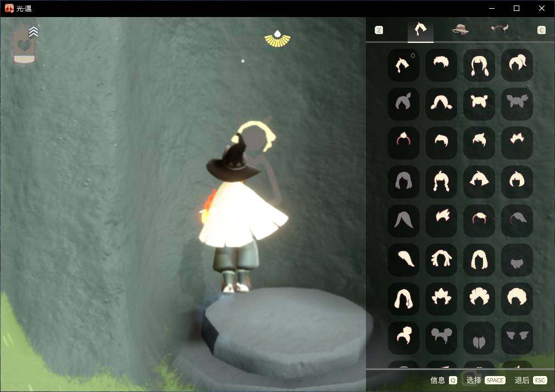Choose the high side ponytail hairstyle

[517, 65]
